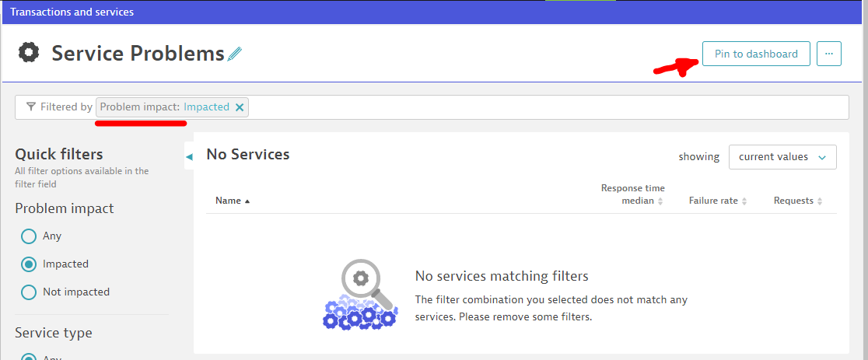868x360 pixels.
Task: Click the Name column sort arrow
Action: 247,201
